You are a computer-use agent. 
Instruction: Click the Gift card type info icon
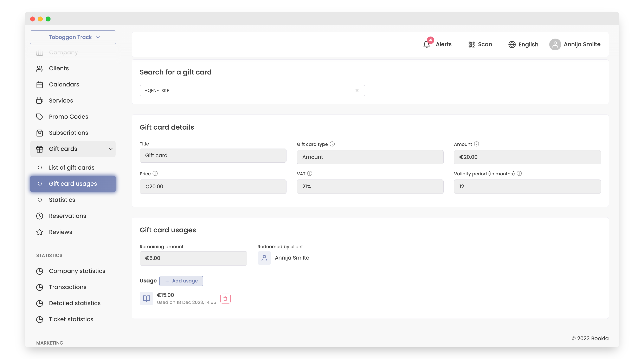click(332, 144)
